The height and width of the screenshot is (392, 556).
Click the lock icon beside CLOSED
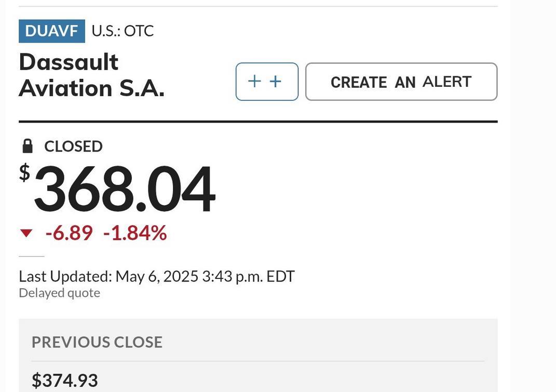click(28, 146)
